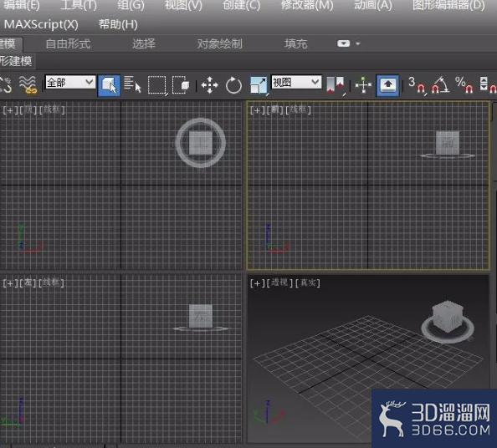Click the [+] menu of perspective viewport
497x448 pixels.
click(x=257, y=283)
